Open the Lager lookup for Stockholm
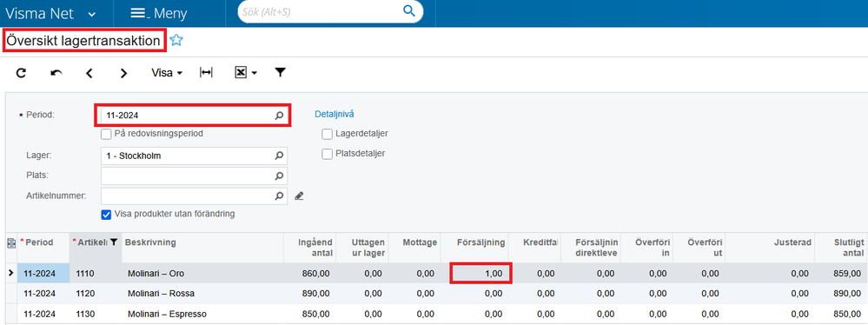 279,156
